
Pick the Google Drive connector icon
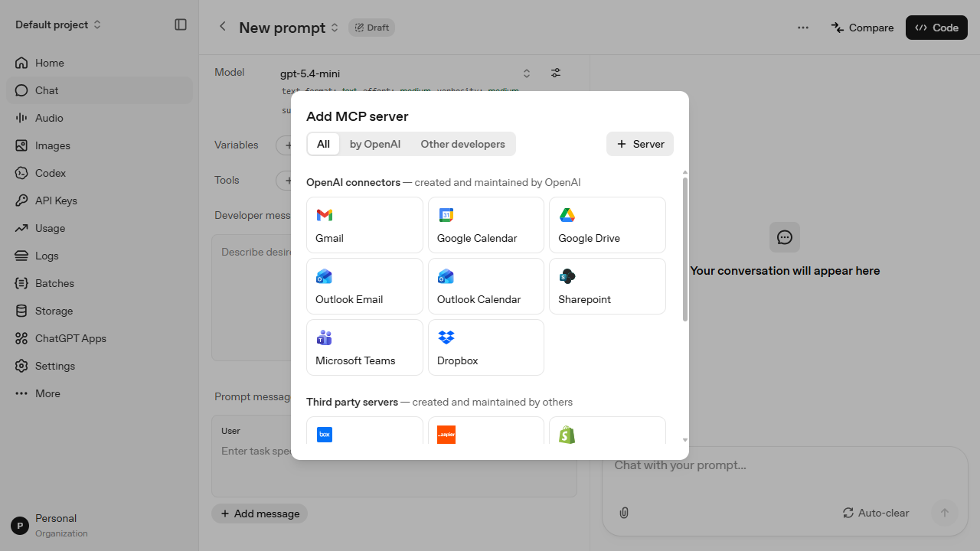pyautogui.click(x=567, y=215)
